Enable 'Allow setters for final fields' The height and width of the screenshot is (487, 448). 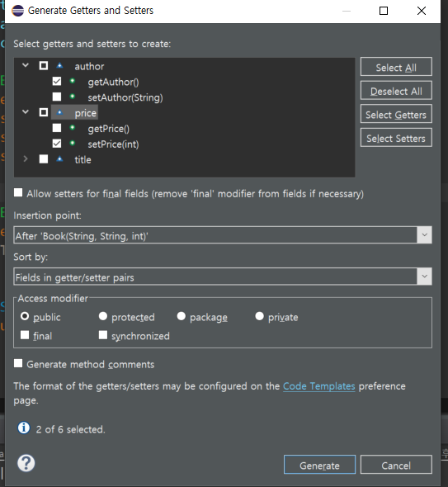point(18,192)
